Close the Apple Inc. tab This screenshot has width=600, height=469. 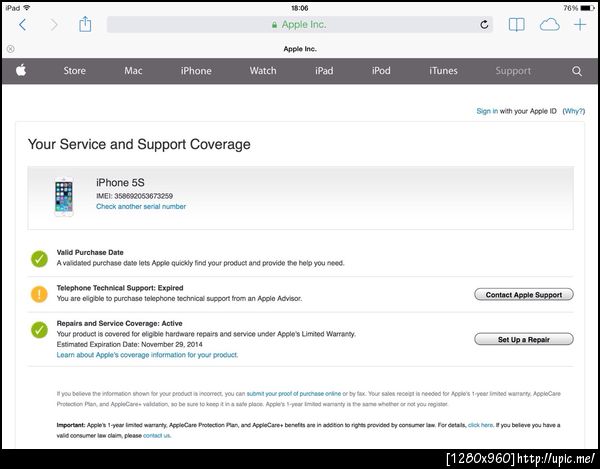(x=11, y=49)
